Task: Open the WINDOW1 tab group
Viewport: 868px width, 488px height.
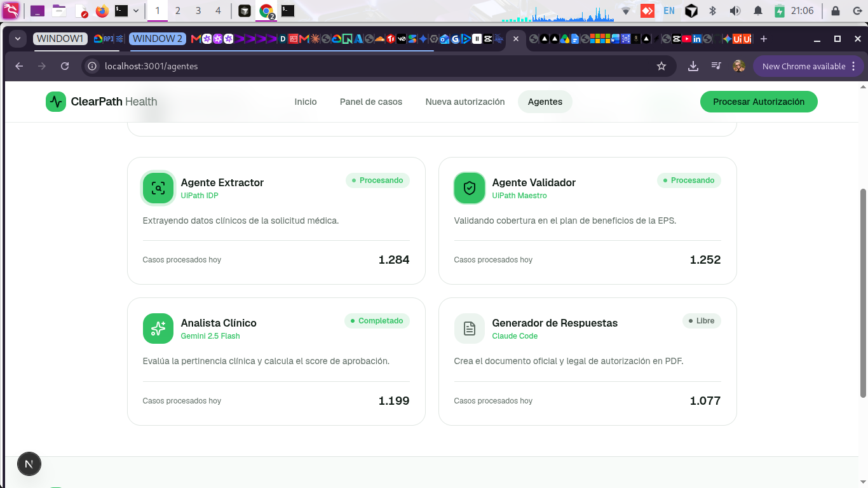Action: (x=60, y=39)
